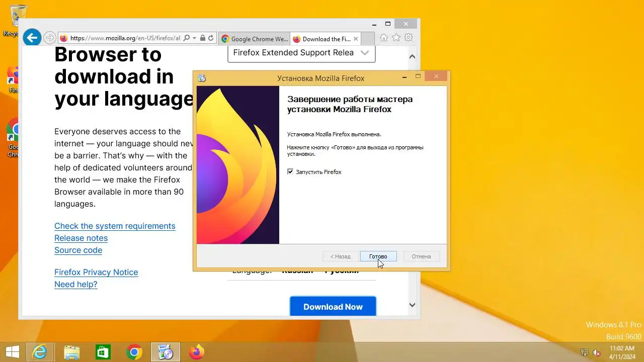
Task: Minimize the Установка Mozilla Firefox installer window
Action: [x=405, y=77]
